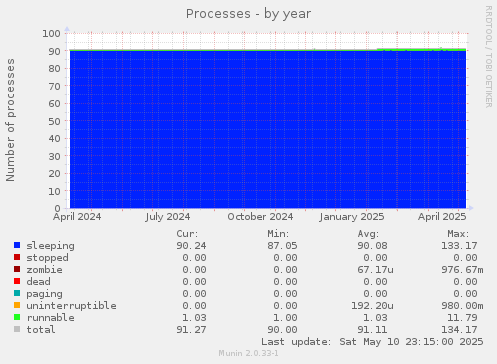Image resolution: width=497 pixels, height=364 pixels.
Task: Click the y-axis label 100
Action: tap(51, 33)
